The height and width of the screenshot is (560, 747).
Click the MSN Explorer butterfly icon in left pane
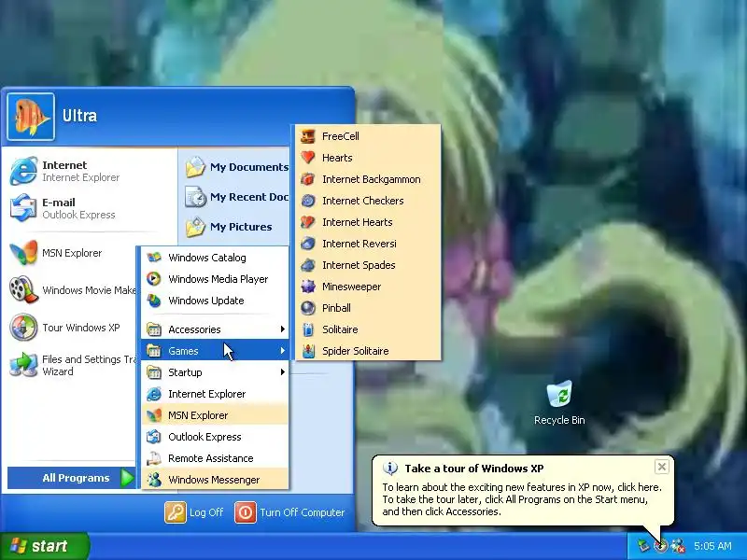[x=23, y=252]
